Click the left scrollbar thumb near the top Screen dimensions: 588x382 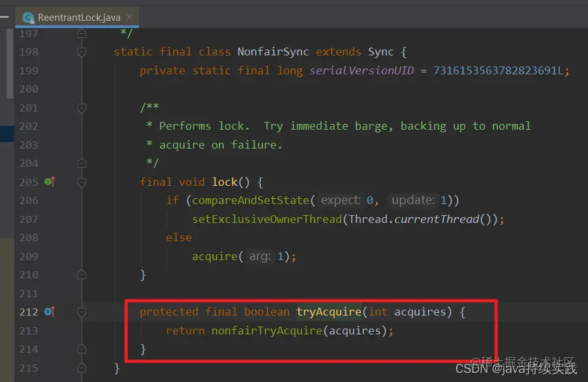tap(10, 63)
